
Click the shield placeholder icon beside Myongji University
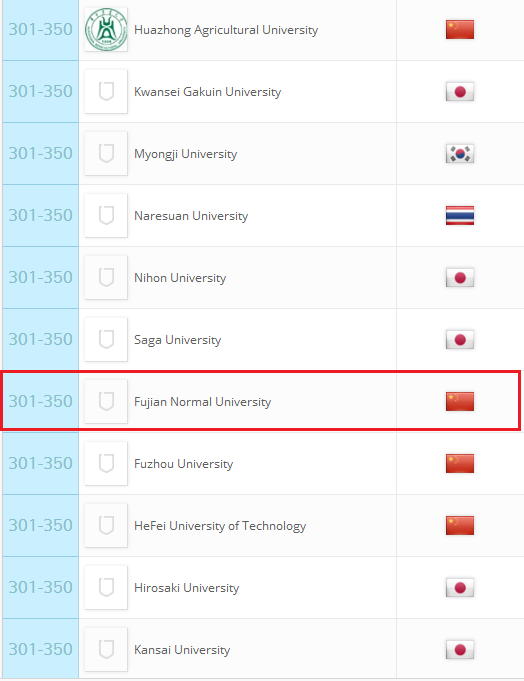pyautogui.click(x=106, y=153)
